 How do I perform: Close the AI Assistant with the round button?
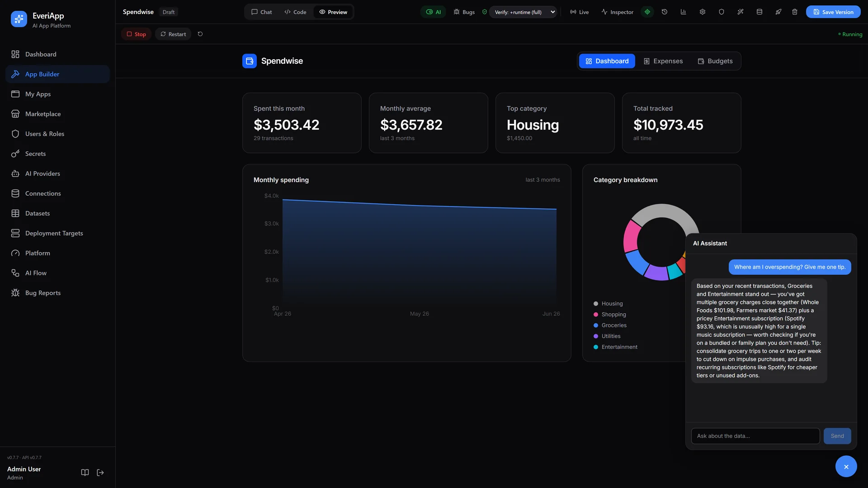coord(846,466)
